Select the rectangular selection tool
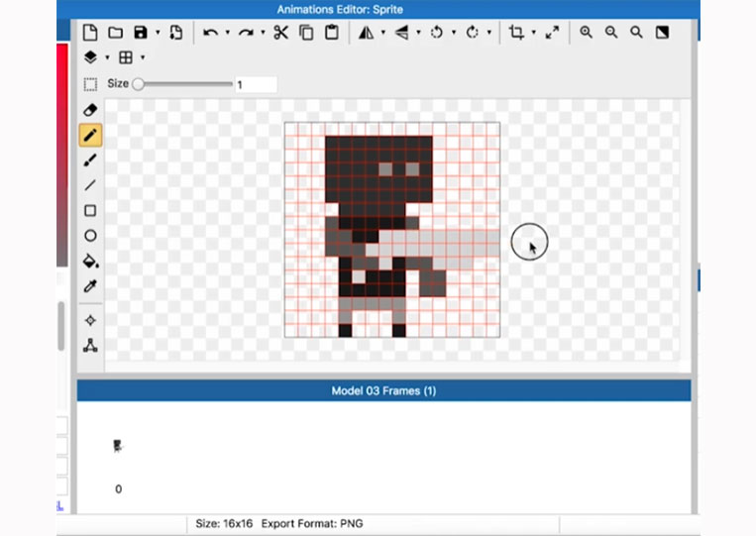 click(90, 84)
